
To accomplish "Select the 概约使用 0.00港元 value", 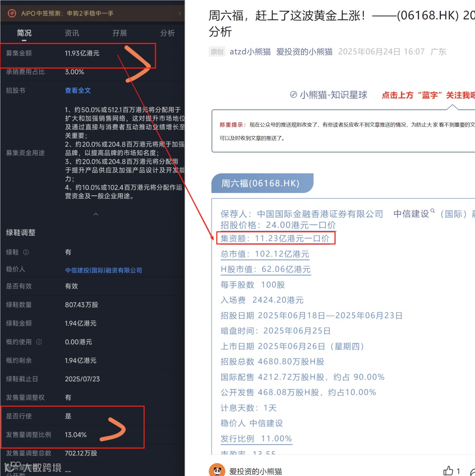I will click(x=78, y=342).
